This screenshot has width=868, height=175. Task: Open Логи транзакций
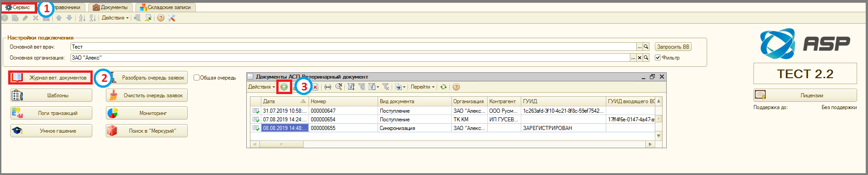[x=51, y=113]
